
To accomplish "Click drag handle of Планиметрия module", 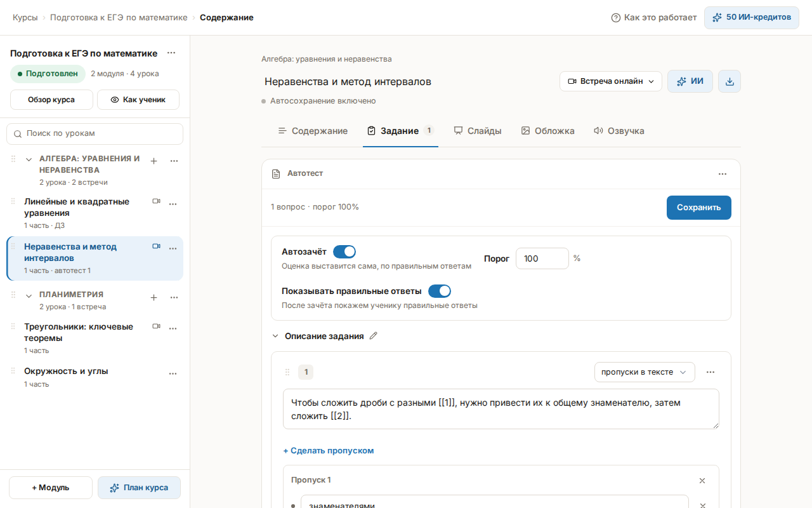I will (x=13, y=295).
